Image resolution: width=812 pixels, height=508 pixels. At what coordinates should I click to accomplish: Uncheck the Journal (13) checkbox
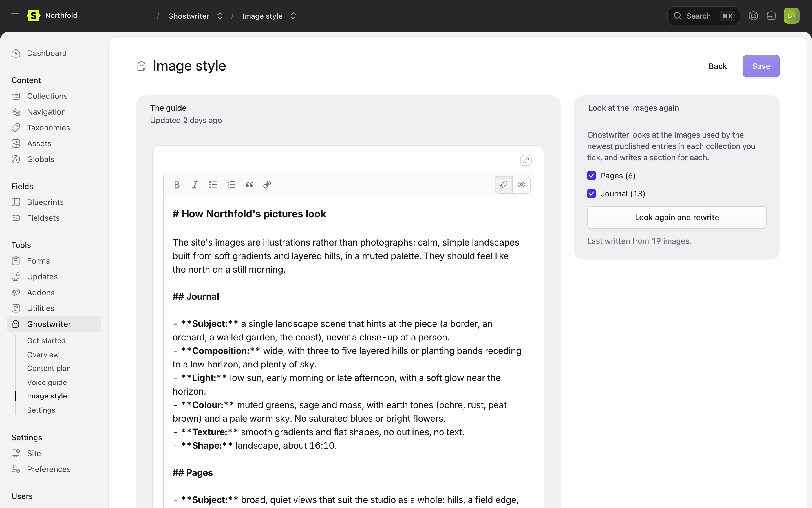[x=592, y=194]
